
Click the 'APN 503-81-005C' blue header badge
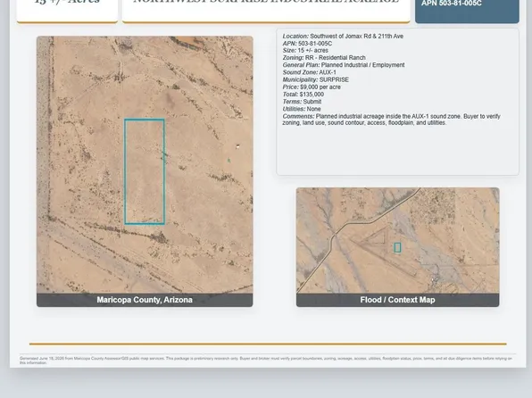coord(467,11)
